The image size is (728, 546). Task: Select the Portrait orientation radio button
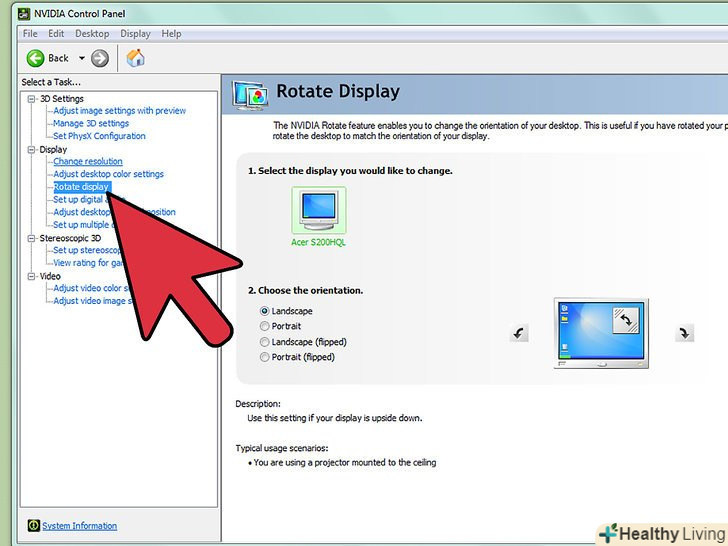pos(265,326)
